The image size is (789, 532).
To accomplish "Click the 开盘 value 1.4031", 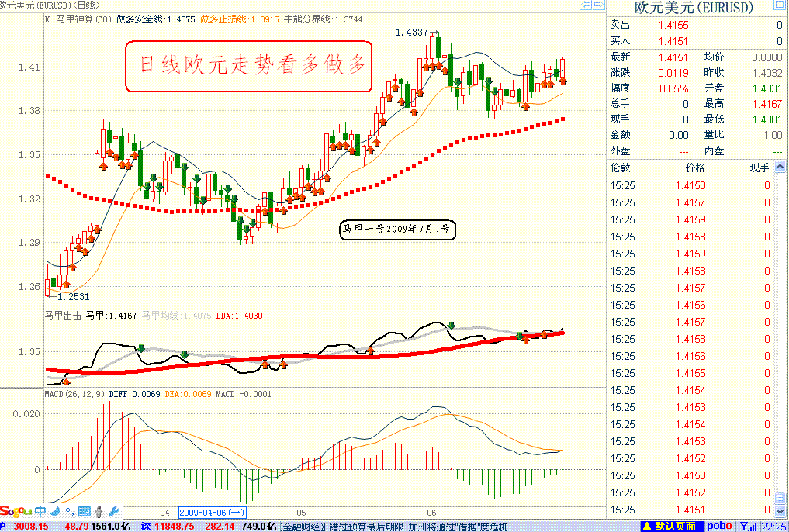I will [767, 88].
